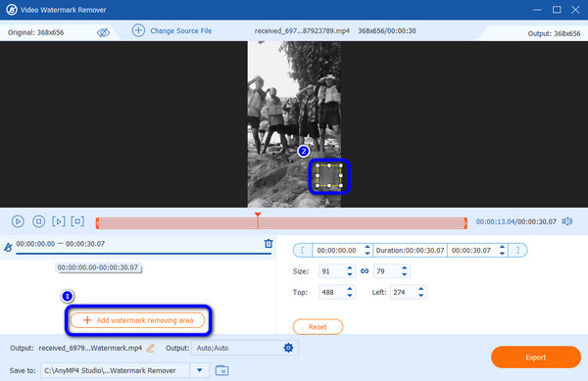Decrease end time with down arrow
The width and height of the screenshot is (588, 381).
pos(502,254)
